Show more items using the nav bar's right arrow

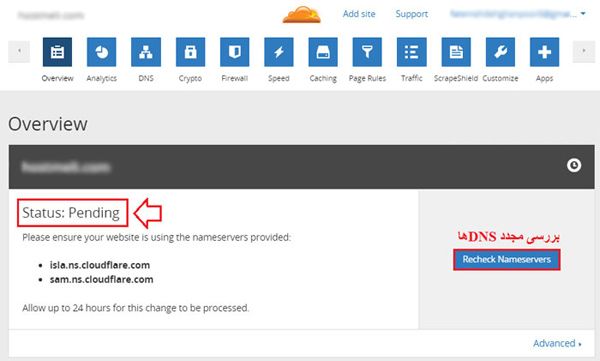[x=584, y=51]
